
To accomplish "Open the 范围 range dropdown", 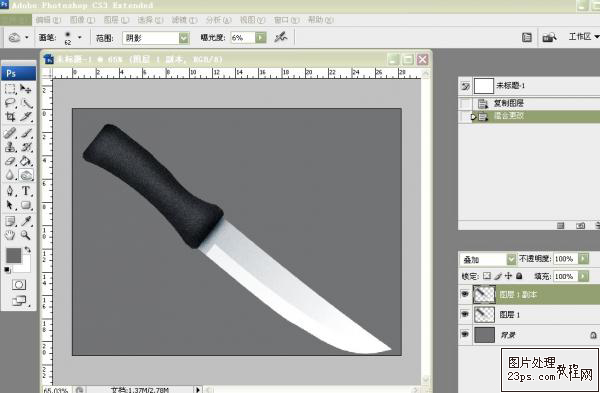I will (184, 38).
